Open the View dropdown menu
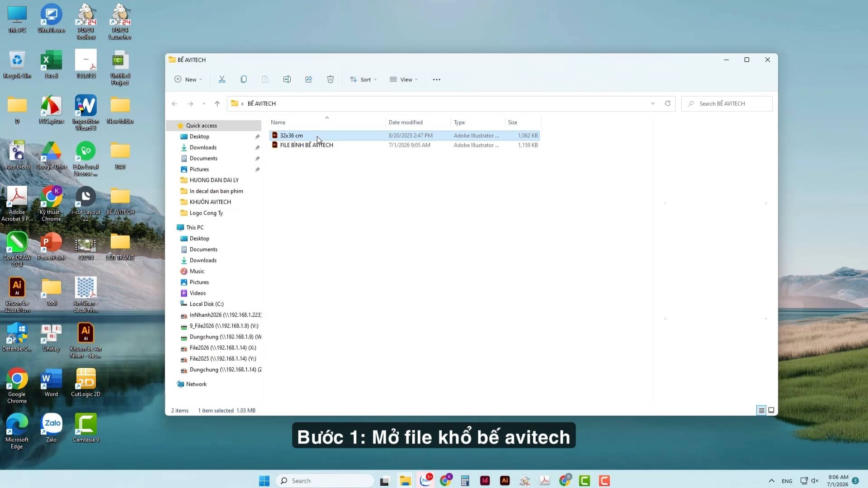The width and height of the screenshot is (868, 488). (404, 80)
